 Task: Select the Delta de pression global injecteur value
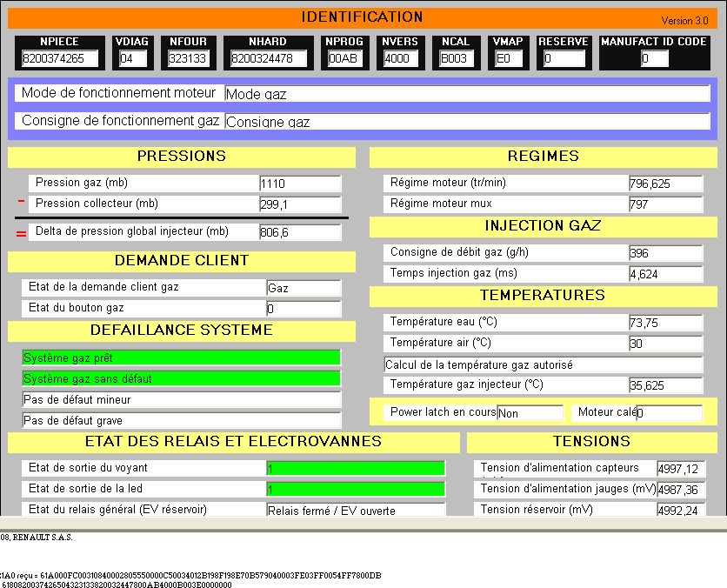coord(299,232)
